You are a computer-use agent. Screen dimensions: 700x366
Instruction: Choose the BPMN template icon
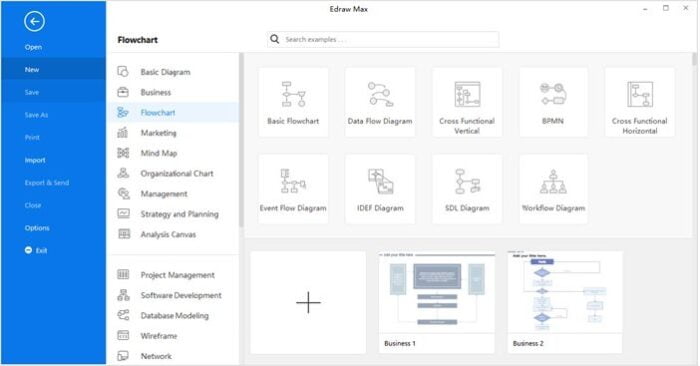(553, 94)
